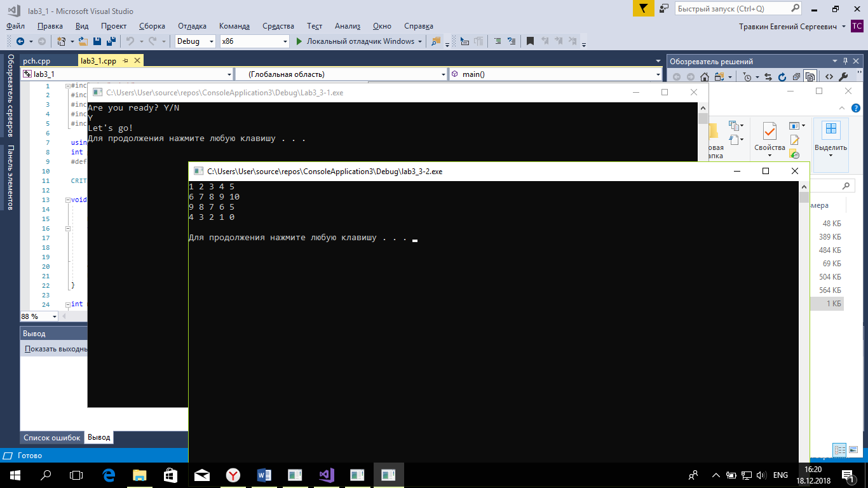Click Свойства button in File Explorer
This screenshot has height=488, width=868.
pyautogui.click(x=770, y=140)
